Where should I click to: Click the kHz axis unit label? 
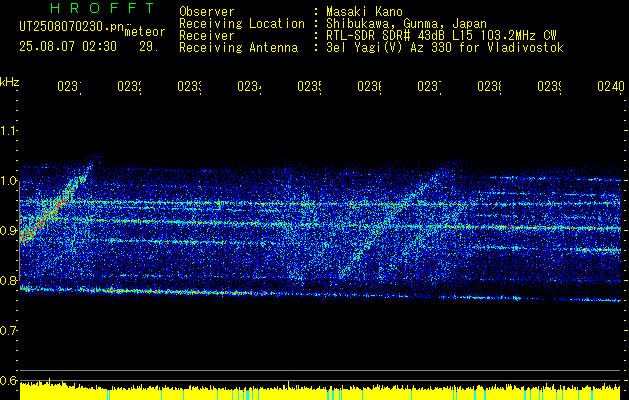[x=10, y=82]
